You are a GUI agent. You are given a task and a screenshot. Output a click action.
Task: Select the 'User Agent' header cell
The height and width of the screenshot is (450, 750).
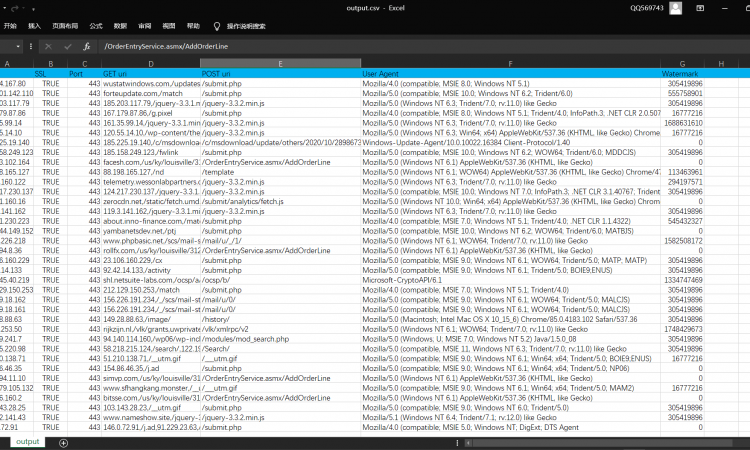coord(510,74)
